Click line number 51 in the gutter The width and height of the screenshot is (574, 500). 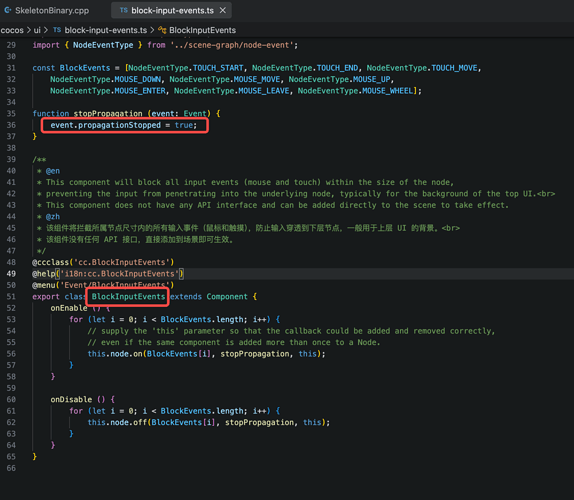11,296
